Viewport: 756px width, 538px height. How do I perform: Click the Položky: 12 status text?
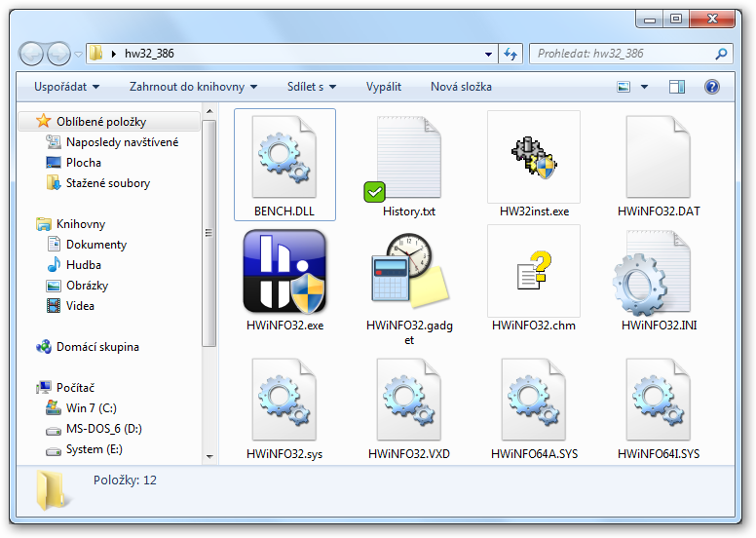point(125,480)
